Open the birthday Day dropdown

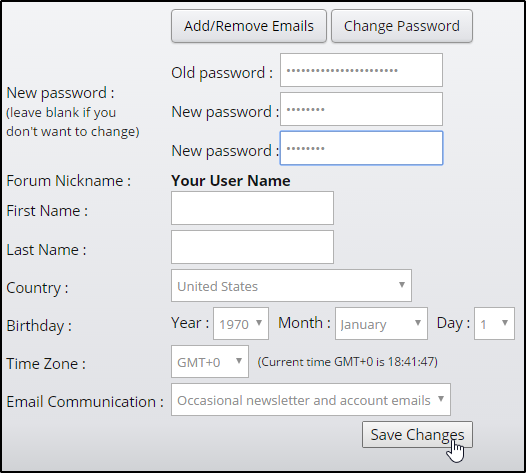click(x=494, y=324)
